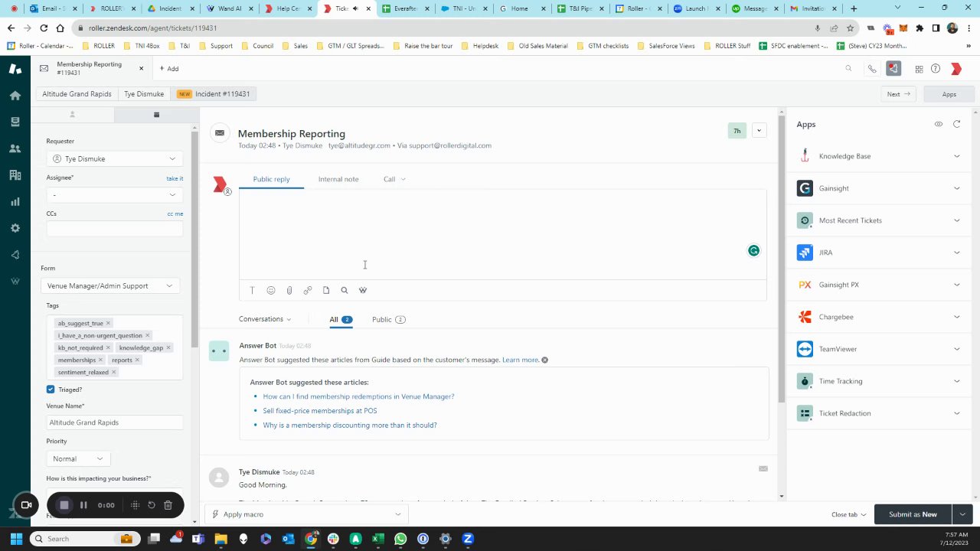Insert an emoji via smiley icon
This screenshot has width=980, height=551.
pos(270,291)
